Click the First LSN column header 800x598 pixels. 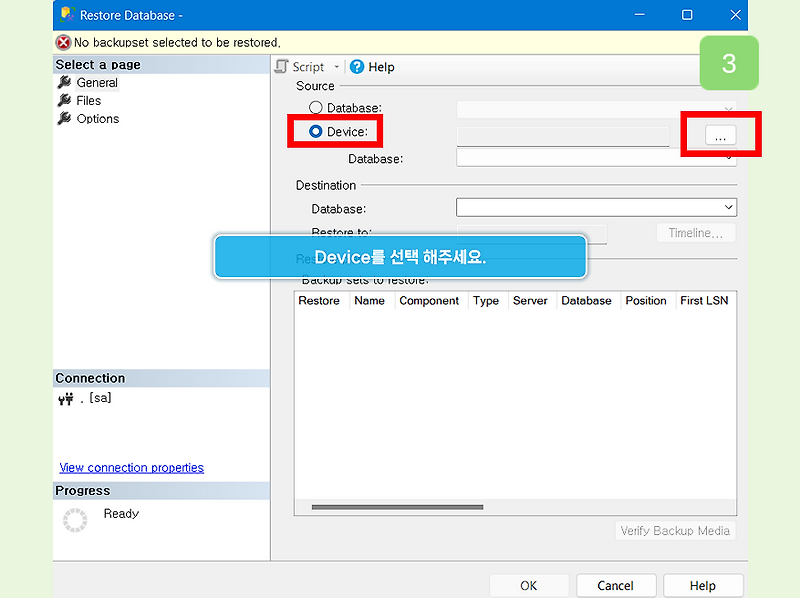tap(704, 300)
